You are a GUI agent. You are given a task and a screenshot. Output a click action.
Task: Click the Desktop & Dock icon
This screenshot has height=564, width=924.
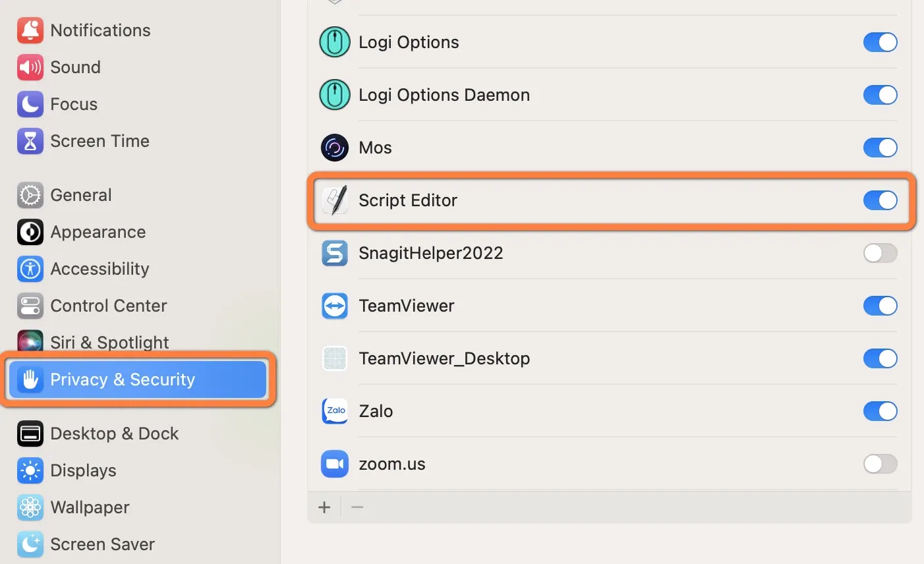click(x=30, y=434)
